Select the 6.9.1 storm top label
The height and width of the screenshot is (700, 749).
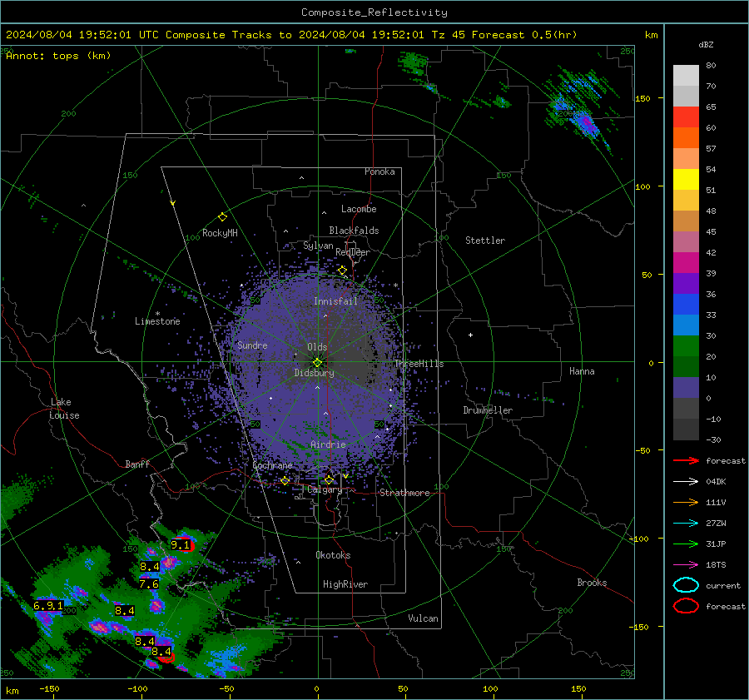48,606
